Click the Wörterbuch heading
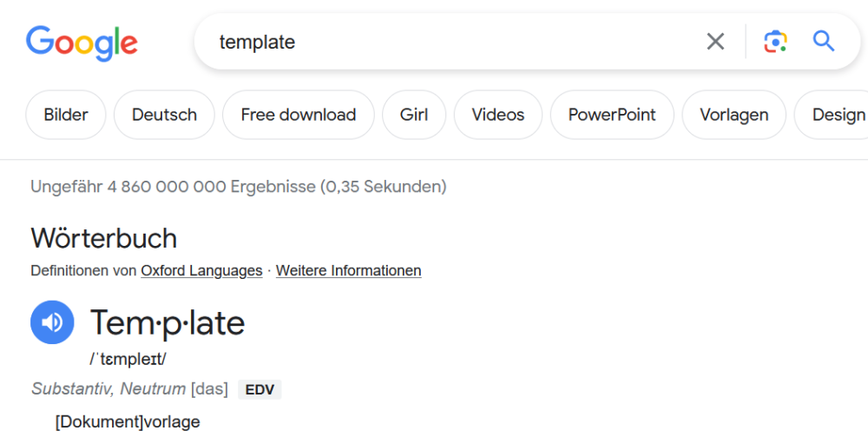 click(103, 238)
